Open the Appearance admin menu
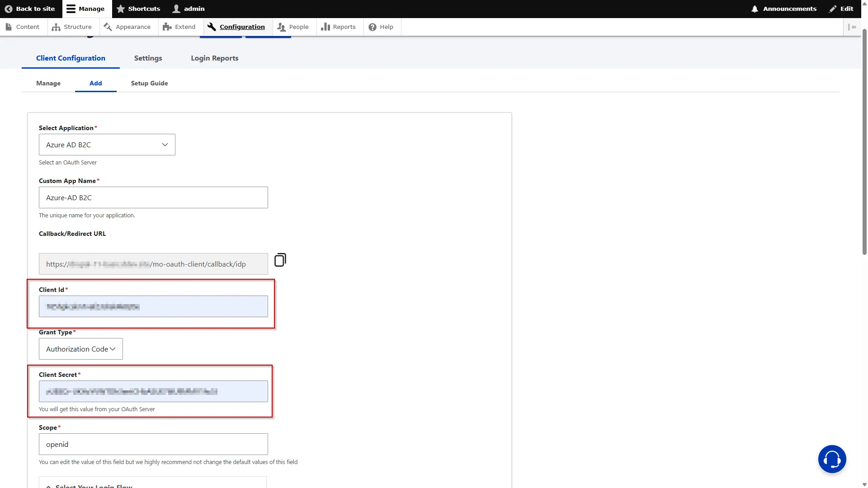Image resolution: width=868 pixels, height=488 pixels. pyautogui.click(x=127, y=27)
